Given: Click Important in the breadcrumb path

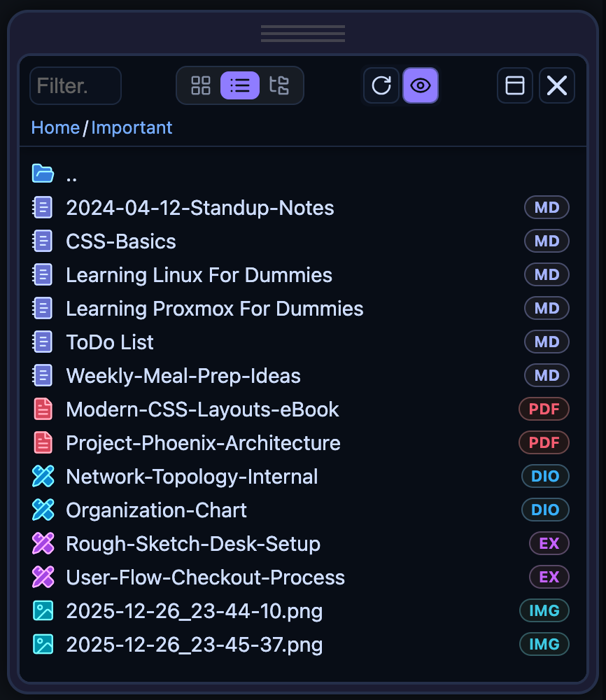Looking at the screenshot, I should [132, 127].
